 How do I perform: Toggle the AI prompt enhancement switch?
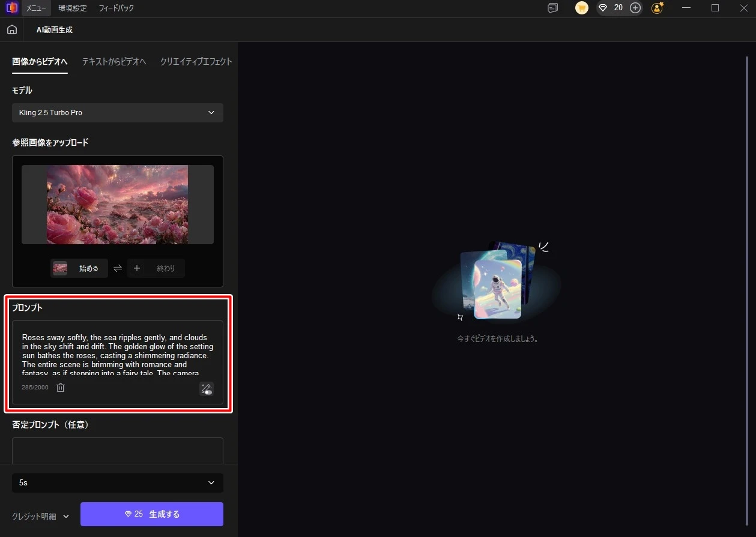click(x=207, y=389)
